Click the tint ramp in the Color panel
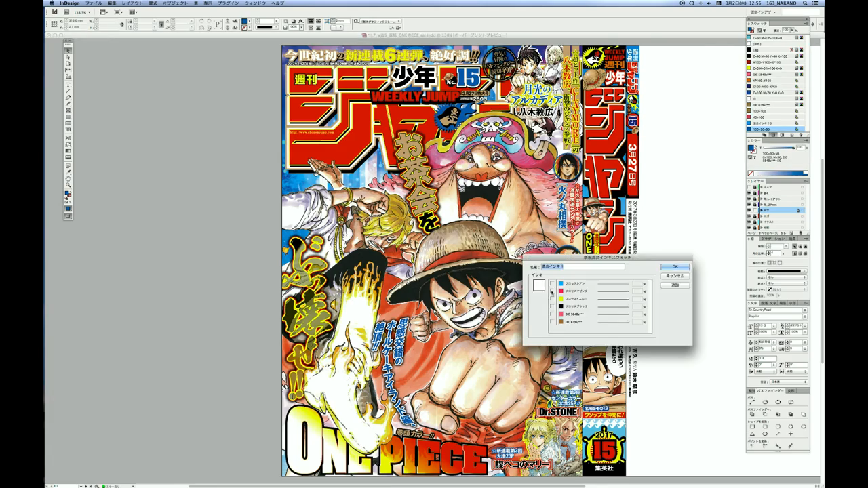Viewport: 868px width, 488px height. click(777, 173)
